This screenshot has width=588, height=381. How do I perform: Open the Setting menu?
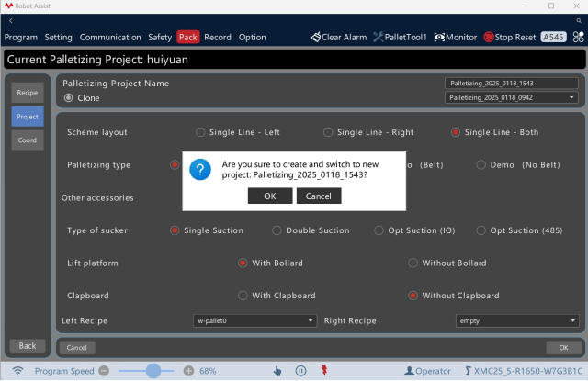click(x=58, y=37)
